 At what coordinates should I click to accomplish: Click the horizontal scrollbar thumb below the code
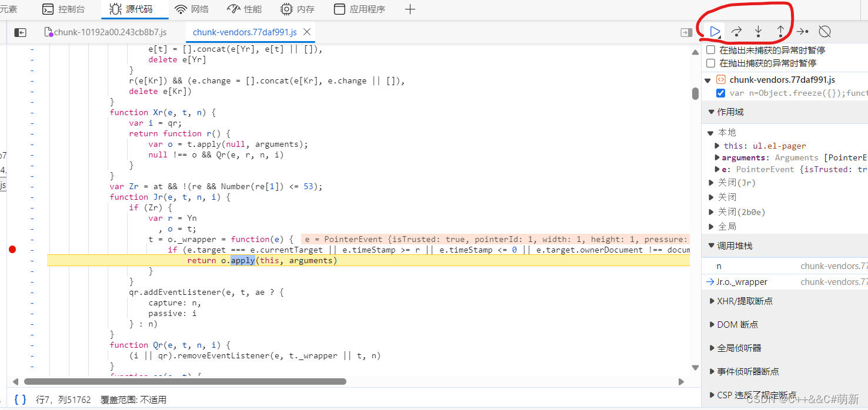pyautogui.click(x=185, y=381)
